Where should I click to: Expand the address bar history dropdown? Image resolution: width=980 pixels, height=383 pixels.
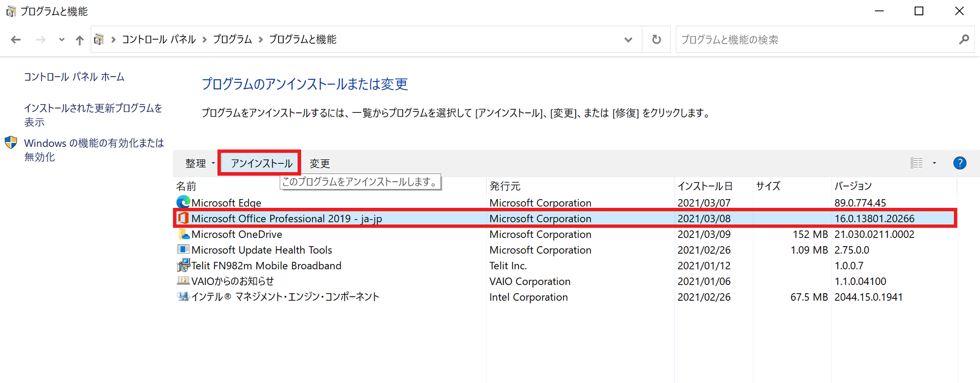(x=628, y=40)
